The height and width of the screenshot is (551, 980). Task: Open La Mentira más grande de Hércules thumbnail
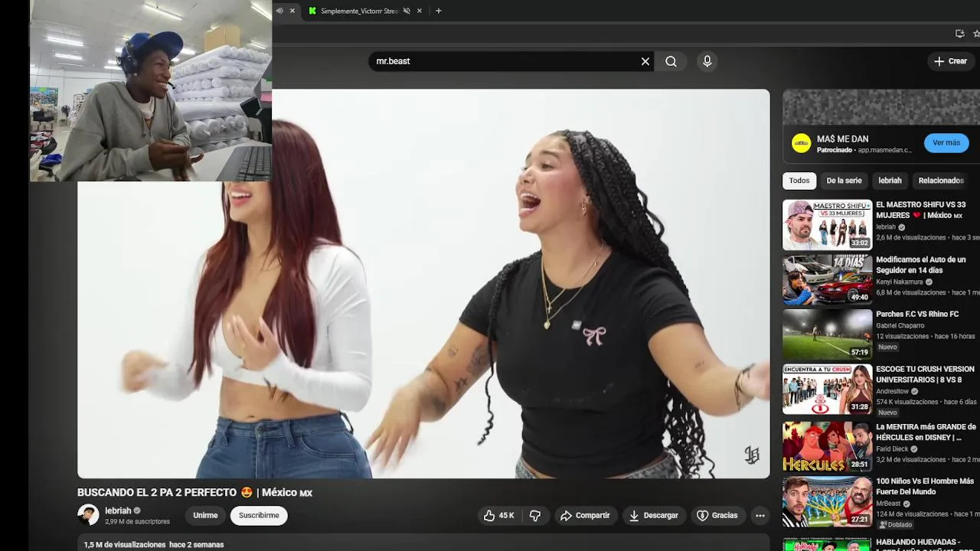tap(827, 446)
